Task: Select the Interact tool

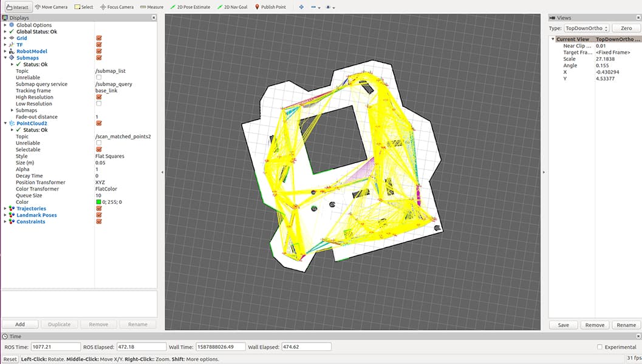Action: [x=17, y=7]
